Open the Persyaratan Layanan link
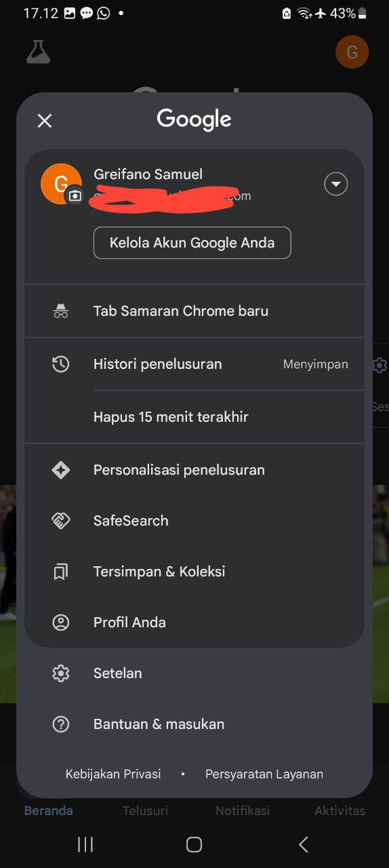Viewport: 389px width, 868px height. tap(264, 774)
